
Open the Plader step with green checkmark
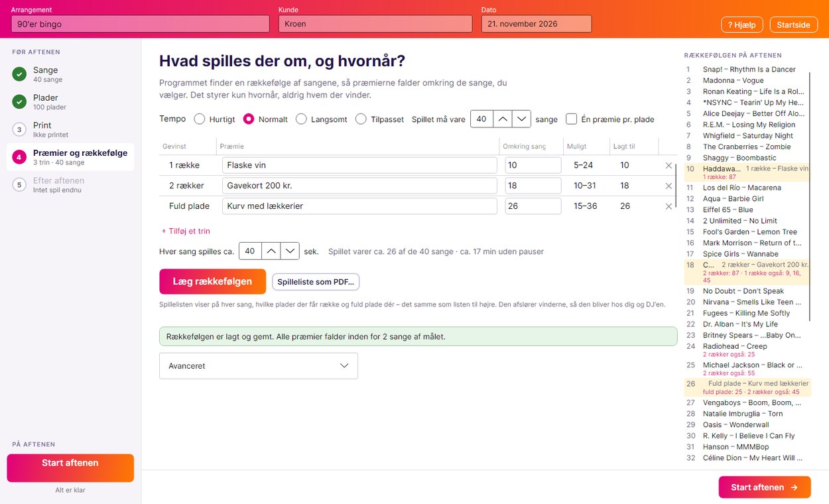tap(70, 102)
